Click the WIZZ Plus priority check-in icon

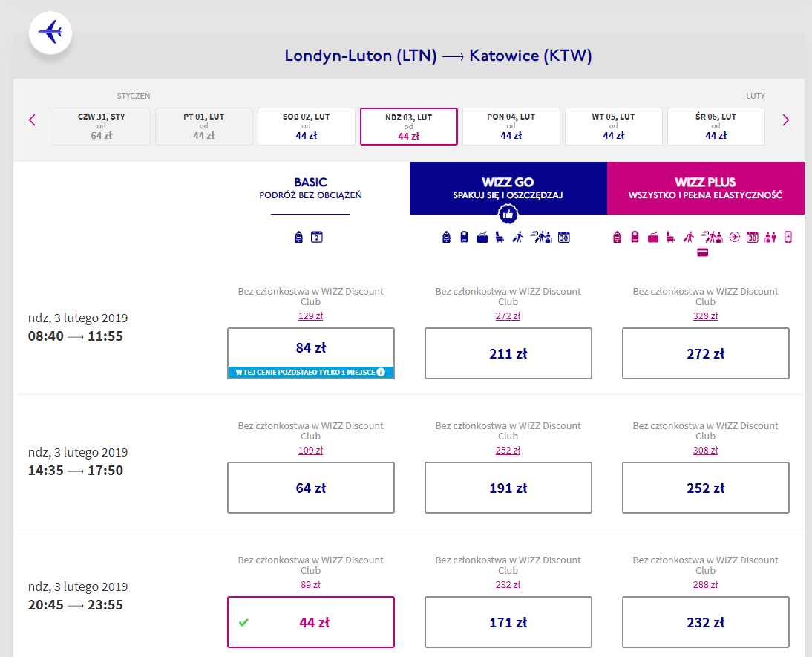pos(712,238)
